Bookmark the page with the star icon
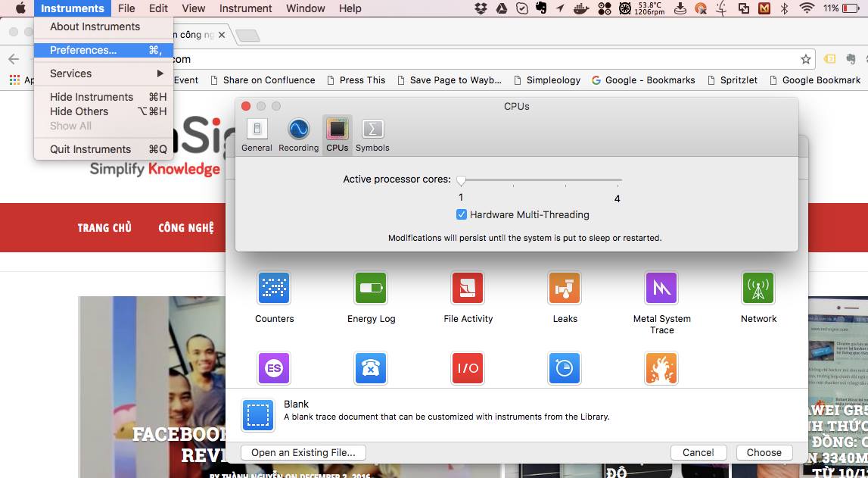 [x=806, y=59]
